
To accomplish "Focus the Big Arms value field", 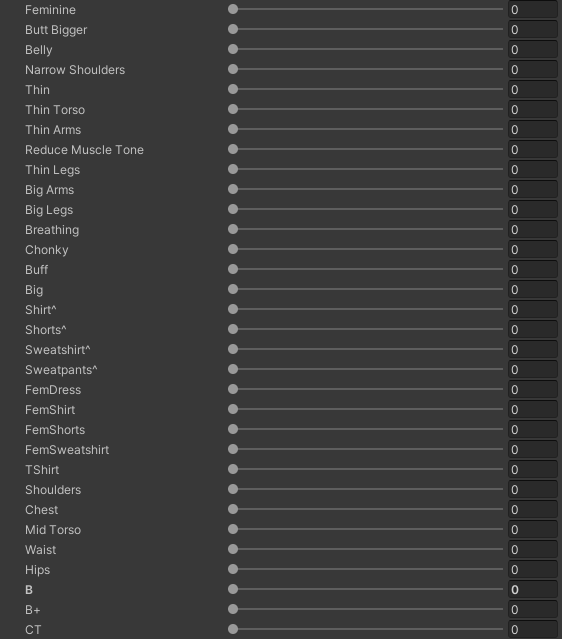I will [x=532, y=189].
